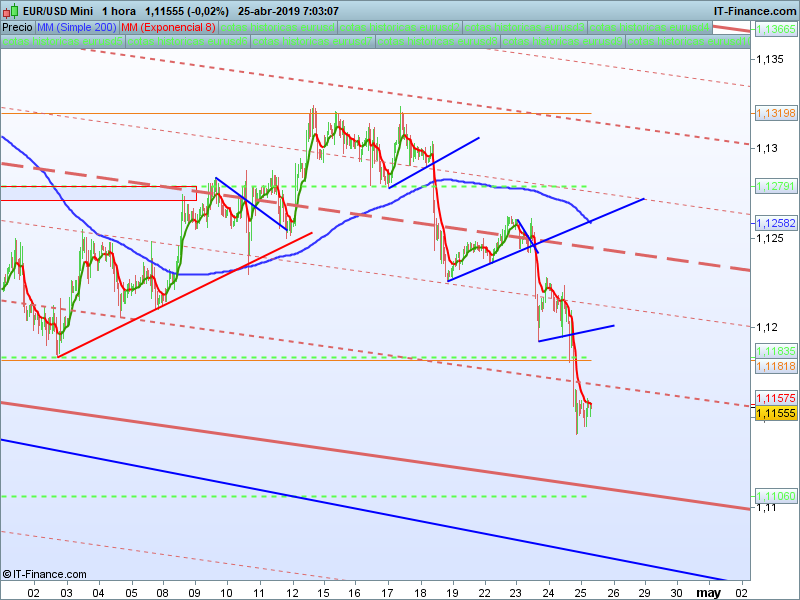Select the Precio indicator label
This screenshot has width=800, height=600.
coord(17,28)
